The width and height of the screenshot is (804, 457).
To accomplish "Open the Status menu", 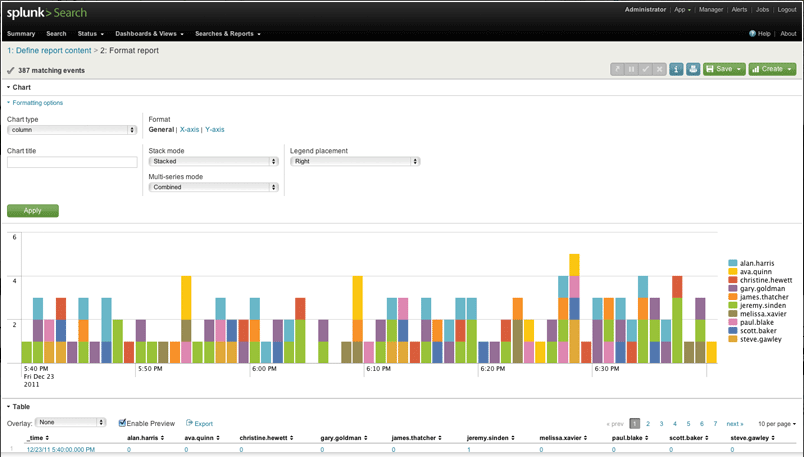I will (90, 34).
